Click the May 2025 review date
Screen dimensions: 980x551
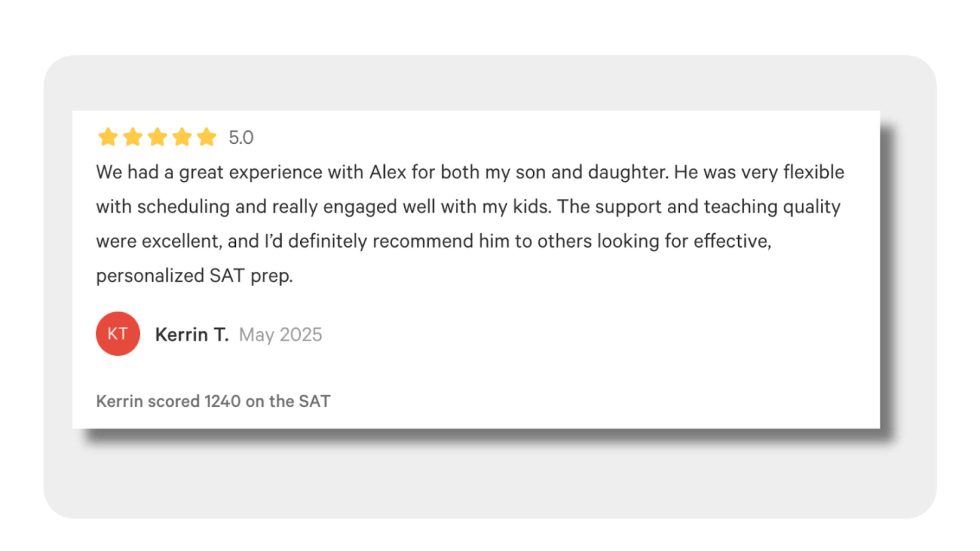tap(280, 335)
